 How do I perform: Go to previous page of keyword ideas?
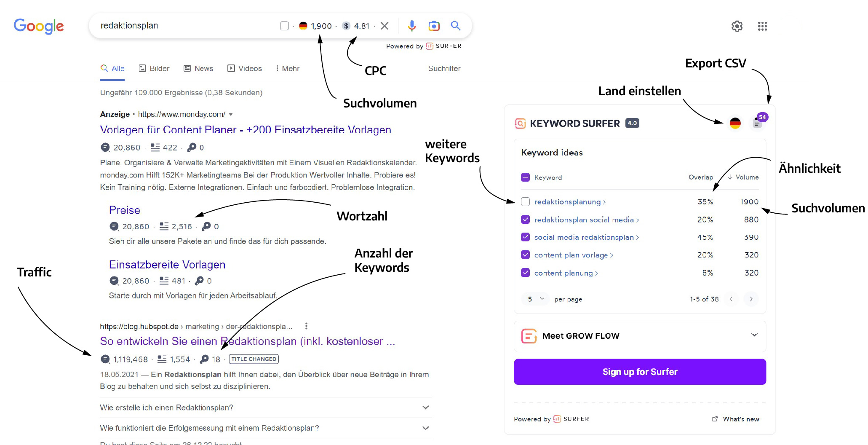pos(731,299)
